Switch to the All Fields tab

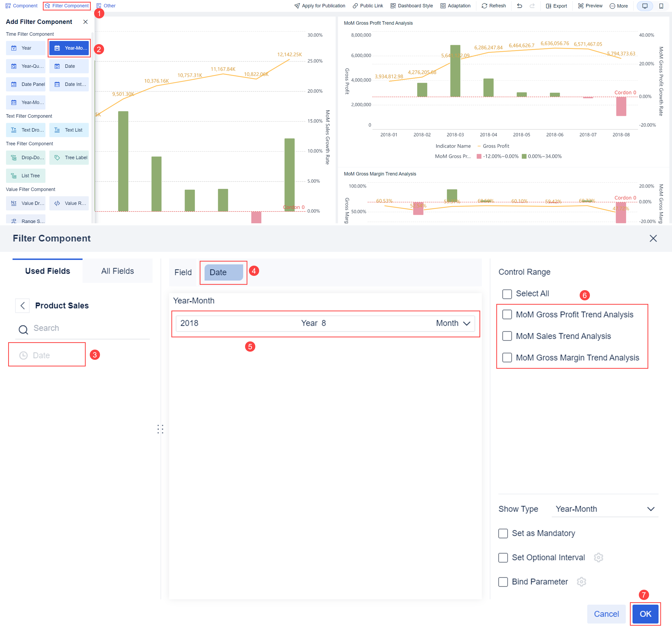pyautogui.click(x=117, y=270)
